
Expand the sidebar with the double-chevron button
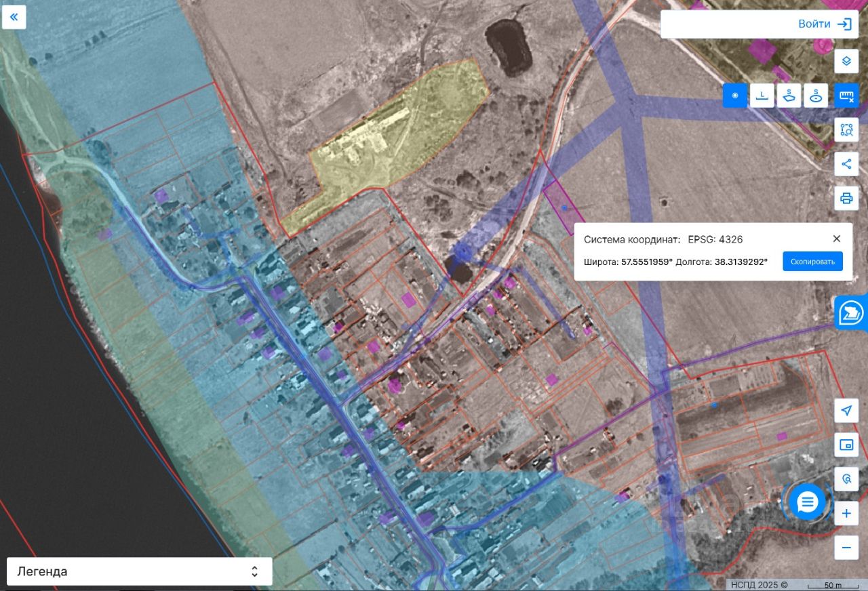[x=14, y=17]
